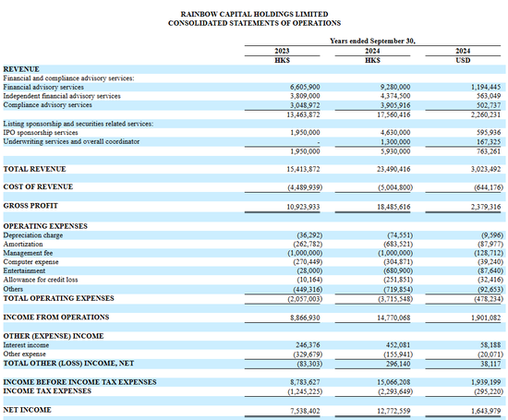This screenshot has width=508, height=420.
Task: Click the Interest income row label
Action: tap(26, 345)
